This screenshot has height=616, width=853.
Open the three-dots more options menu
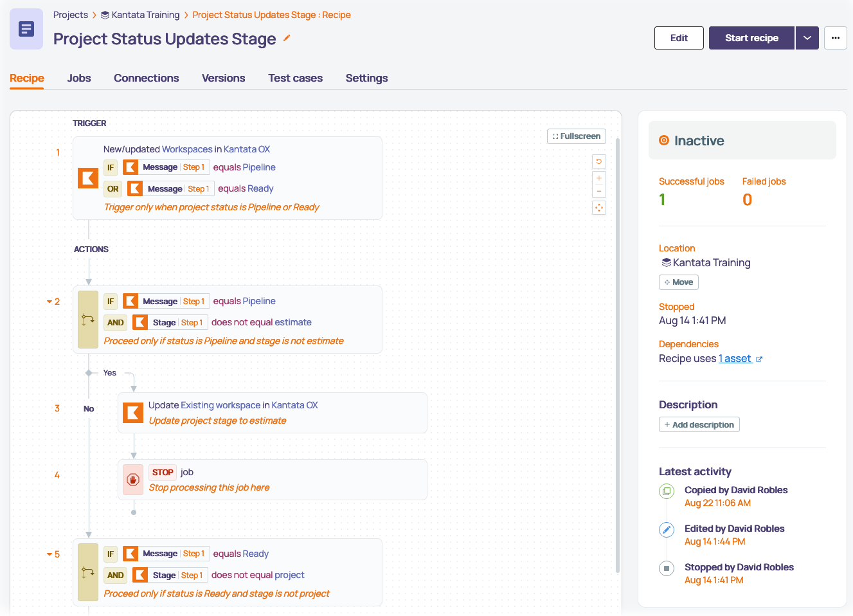836,38
